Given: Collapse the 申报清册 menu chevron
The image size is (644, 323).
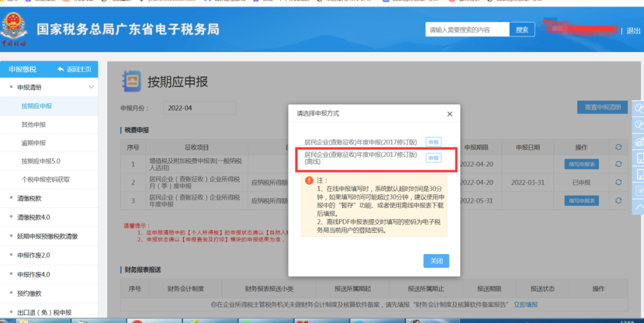Looking at the screenshot, I should tap(91, 87).
